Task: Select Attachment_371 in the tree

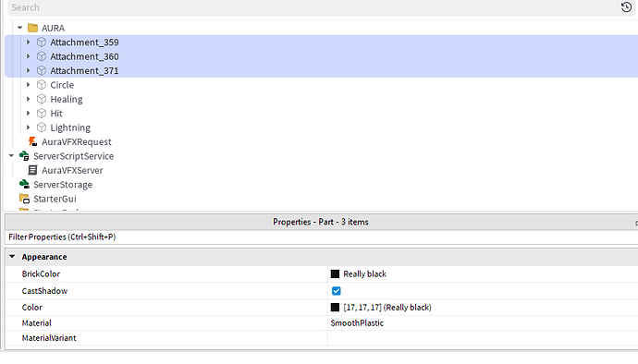Action: pos(84,70)
